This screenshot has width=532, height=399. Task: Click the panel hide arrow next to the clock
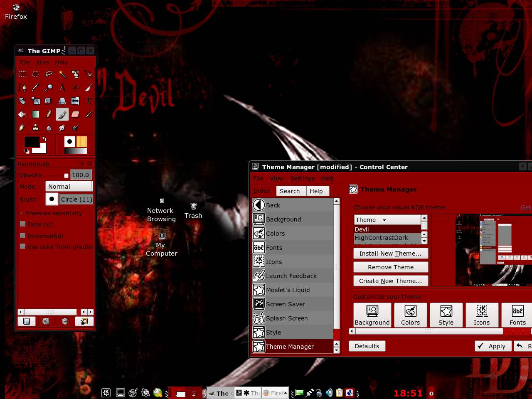point(431,393)
